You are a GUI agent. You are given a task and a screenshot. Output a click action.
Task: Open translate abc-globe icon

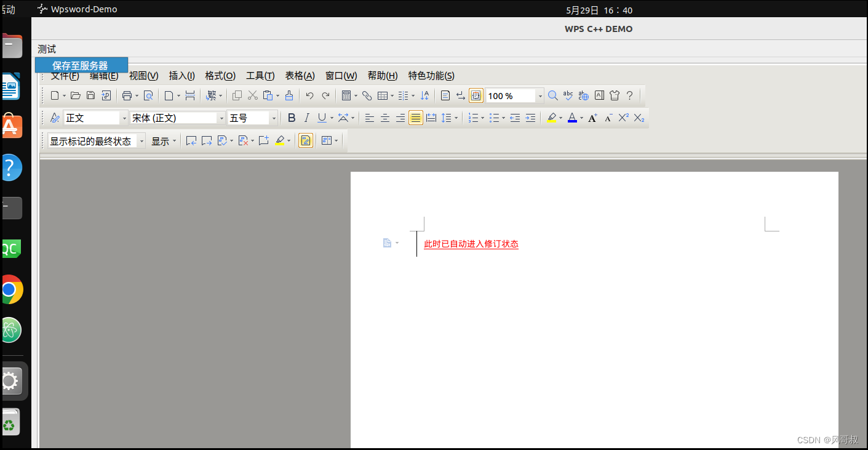(583, 95)
